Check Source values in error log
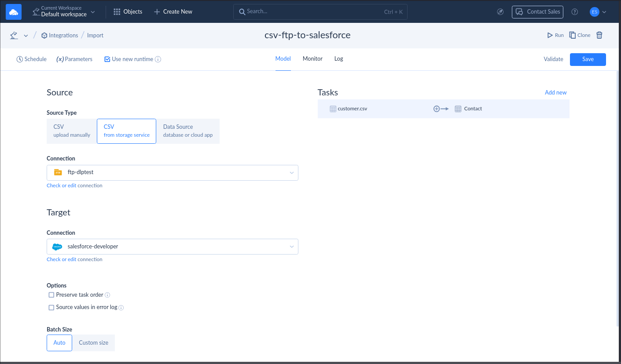 [x=51, y=307]
